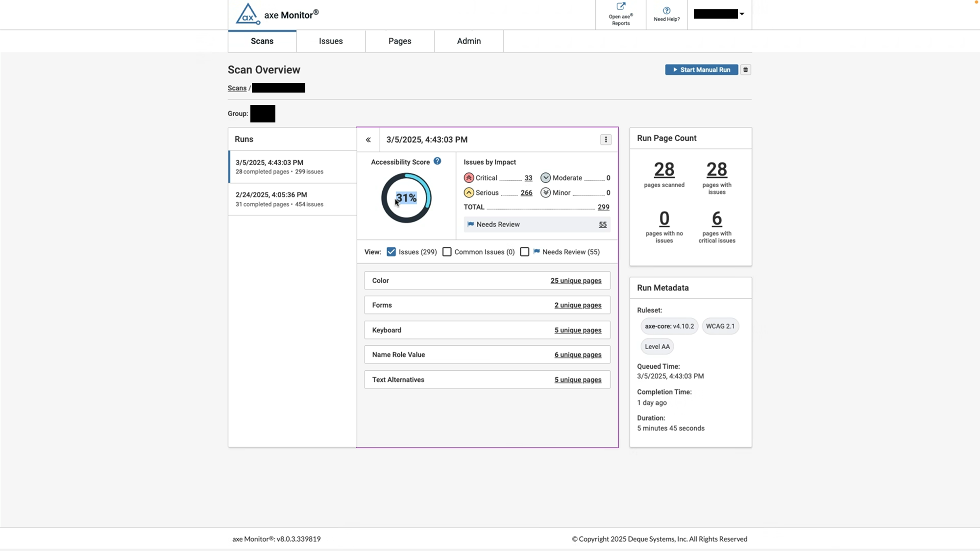Click the Serious impact icon
Image resolution: width=980 pixels, height=551 pixels.
click(469, 192)
